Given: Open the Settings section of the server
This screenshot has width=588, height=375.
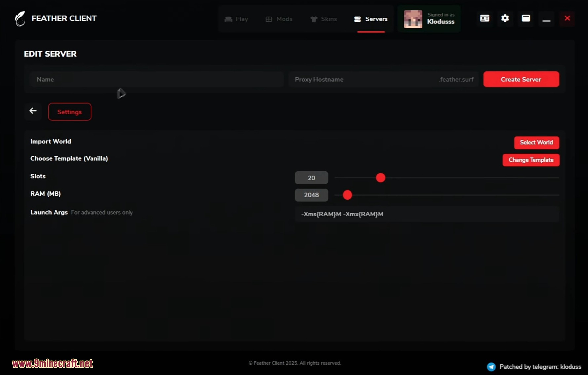Looking at the screenshot, I should pyautogui.click(x=69, y=112).
